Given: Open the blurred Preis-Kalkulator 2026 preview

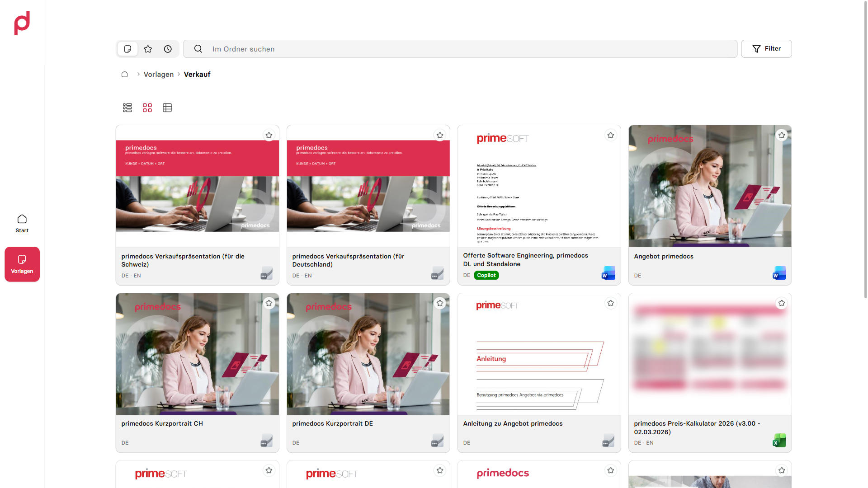Looking at the screenshot, I should pyautogui.click(x=710, y=354).
